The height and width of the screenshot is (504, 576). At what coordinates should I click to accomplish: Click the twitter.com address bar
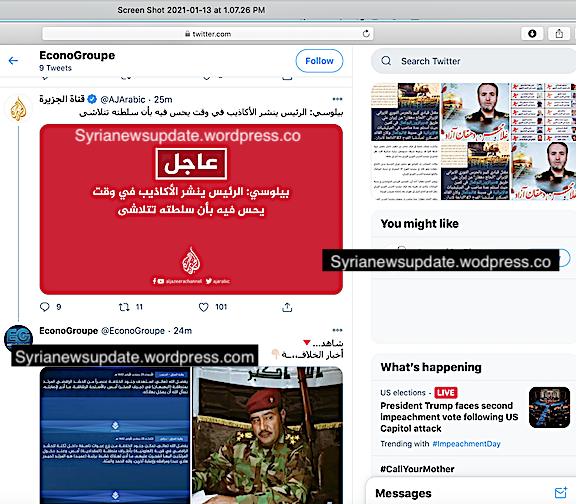(208, 34)
